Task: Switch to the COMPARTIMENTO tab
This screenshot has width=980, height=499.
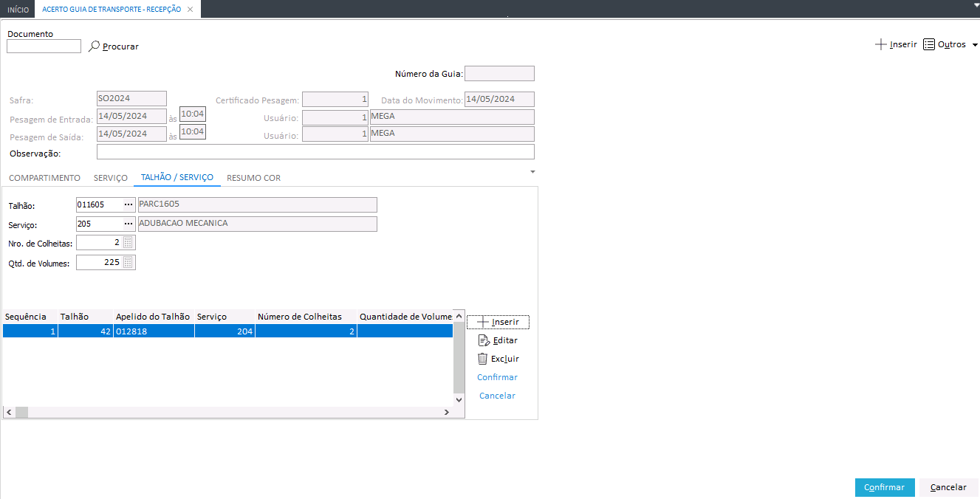Action: point(44,178)
